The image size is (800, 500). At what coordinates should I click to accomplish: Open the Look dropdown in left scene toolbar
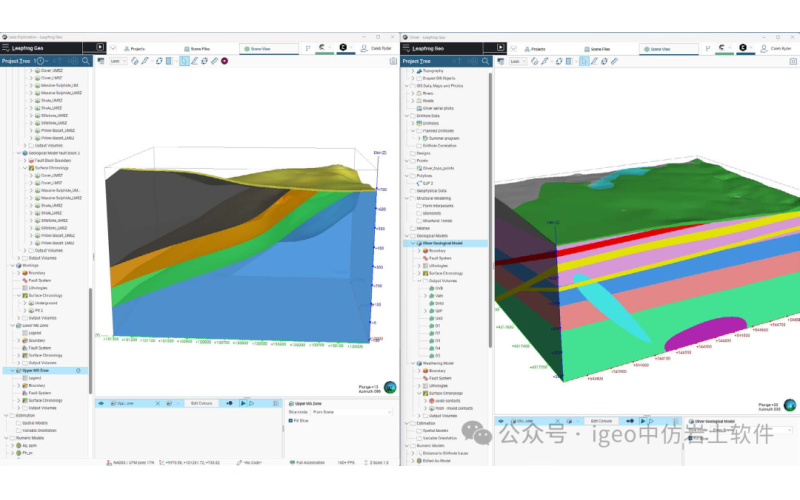(116, 61)
